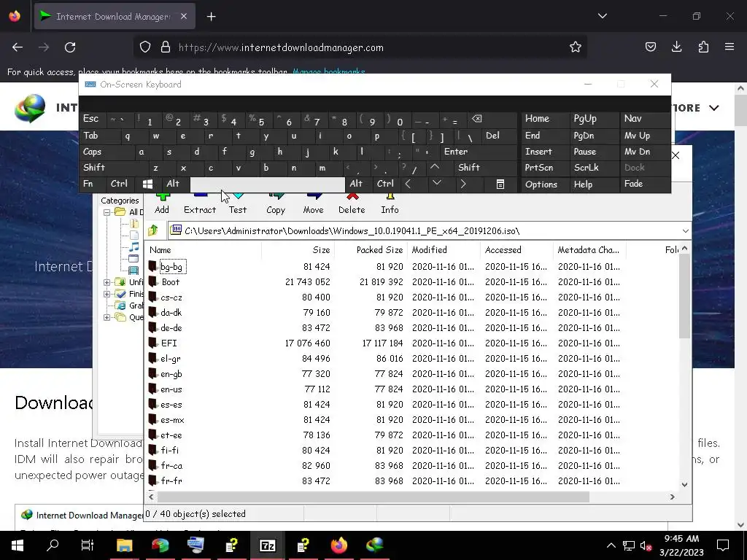The width and height of the screenshot is (747, 560).
Task: Click Delete in the 7-Zip toolbar
Action: 352,204
